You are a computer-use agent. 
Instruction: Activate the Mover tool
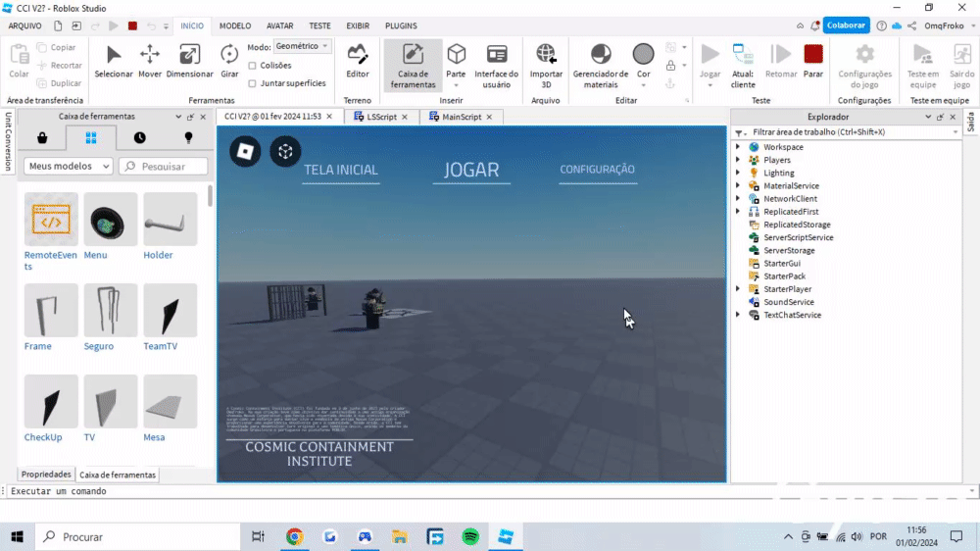pyautogui.click(x=150, y=62)
